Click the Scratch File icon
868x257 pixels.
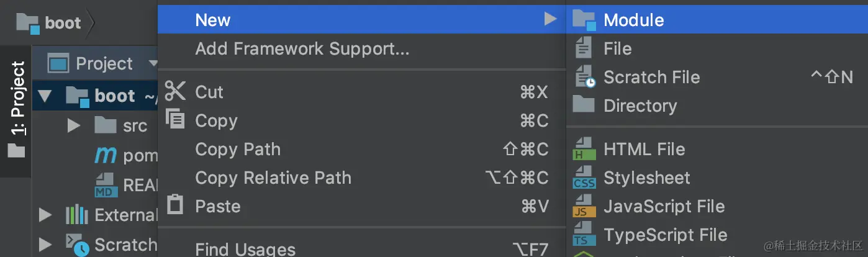(x=584, y=77)
